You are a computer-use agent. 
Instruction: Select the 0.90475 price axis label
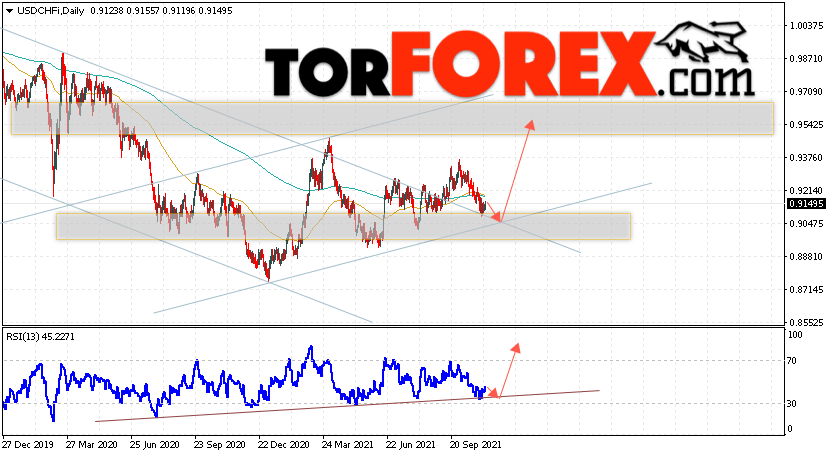806,223
